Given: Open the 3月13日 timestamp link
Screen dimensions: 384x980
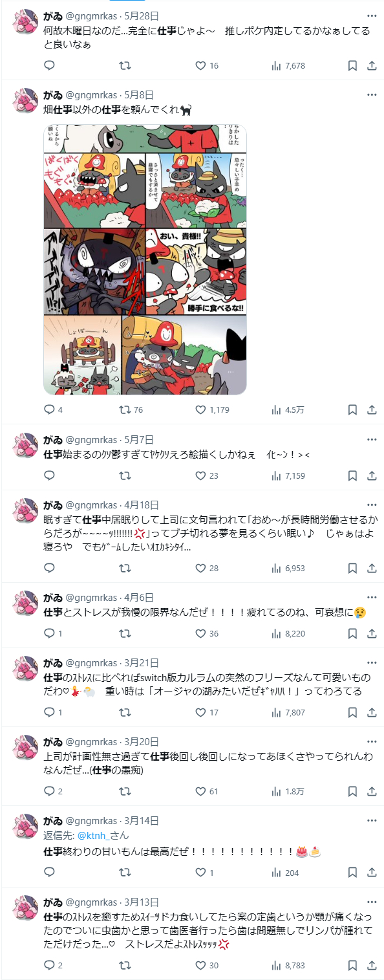Looking at the screenshot, I should 142,902.
